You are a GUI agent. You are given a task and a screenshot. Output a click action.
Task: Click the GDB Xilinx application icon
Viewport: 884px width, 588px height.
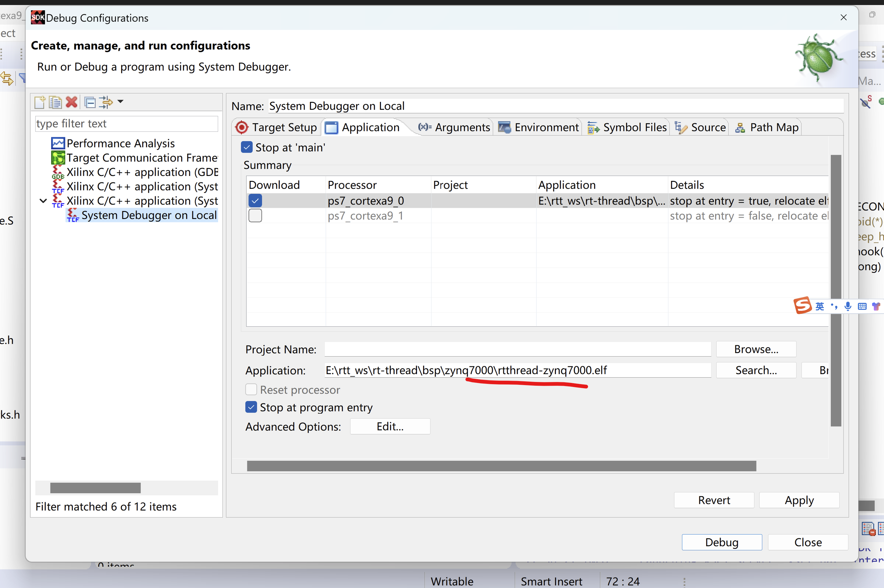coord(58,172)
